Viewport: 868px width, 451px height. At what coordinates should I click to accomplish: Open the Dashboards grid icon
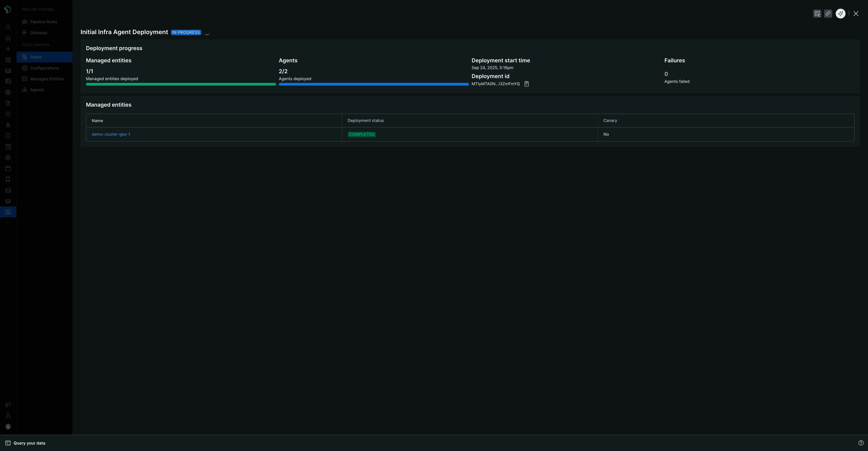pos(8,60)
